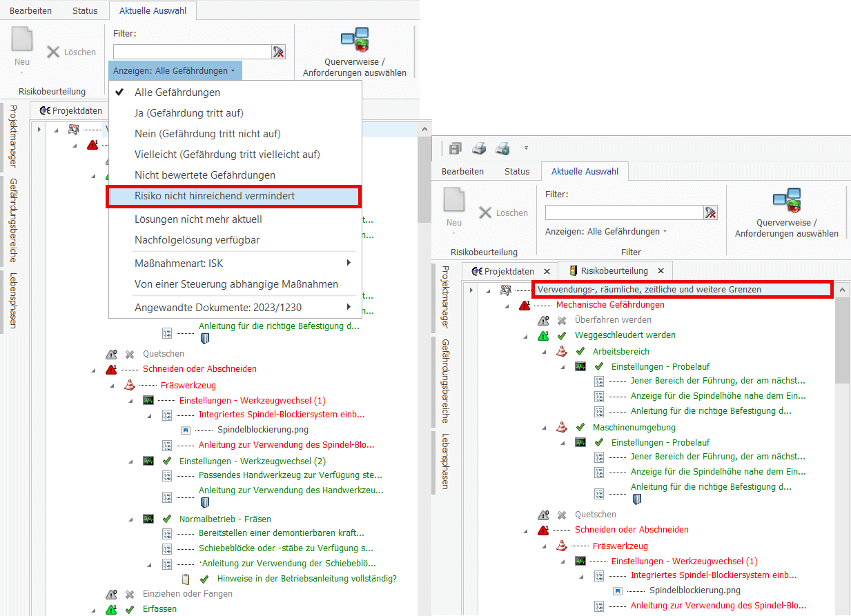This screenshot has width=851, height=616.
Task: Click the checked Alle Gefährdungen menu option
Action: (177, 92)
